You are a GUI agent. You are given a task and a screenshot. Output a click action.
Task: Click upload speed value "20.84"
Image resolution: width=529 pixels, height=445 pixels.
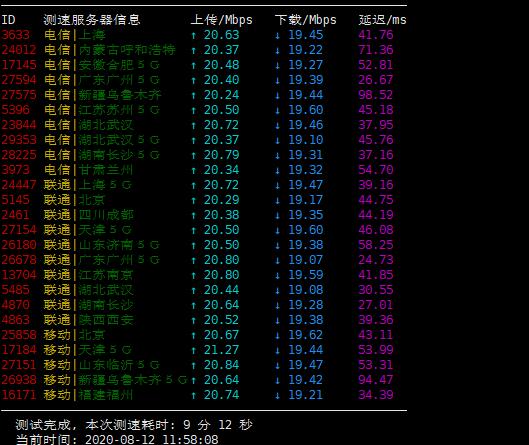tap(221, 365)
